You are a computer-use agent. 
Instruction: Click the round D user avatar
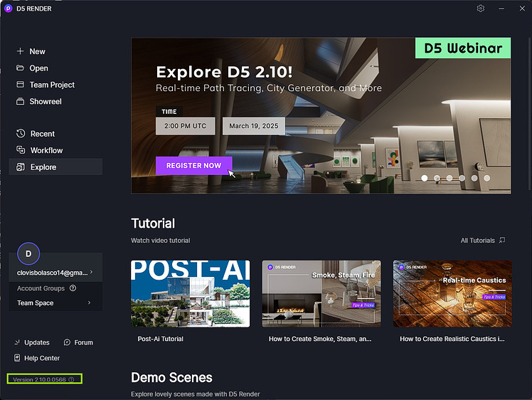pos(28,253)
